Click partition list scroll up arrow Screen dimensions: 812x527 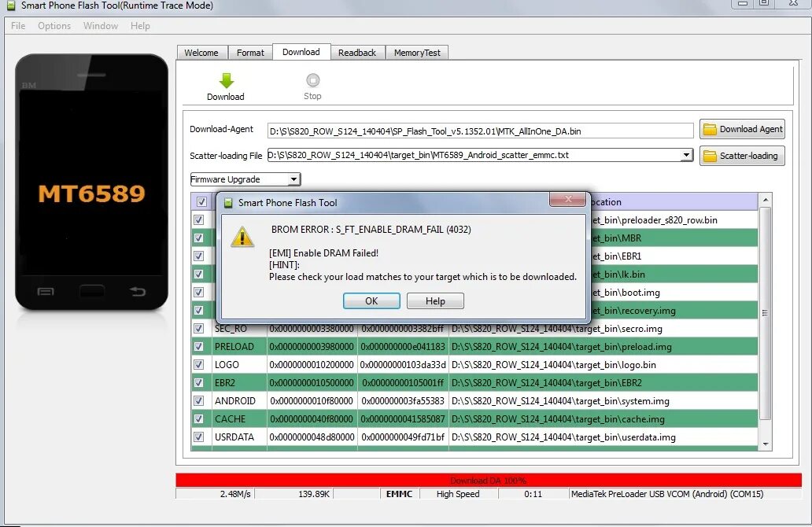(766, 200)
